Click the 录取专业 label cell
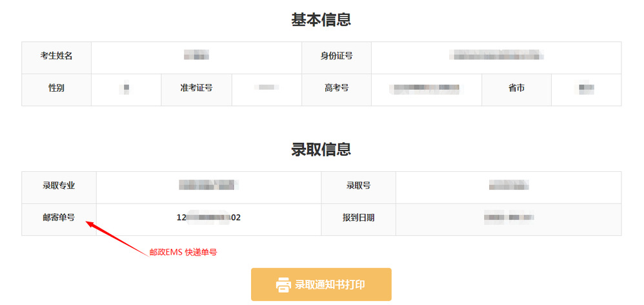Screen dimensions: 644x305 click(x=59, y=185)
